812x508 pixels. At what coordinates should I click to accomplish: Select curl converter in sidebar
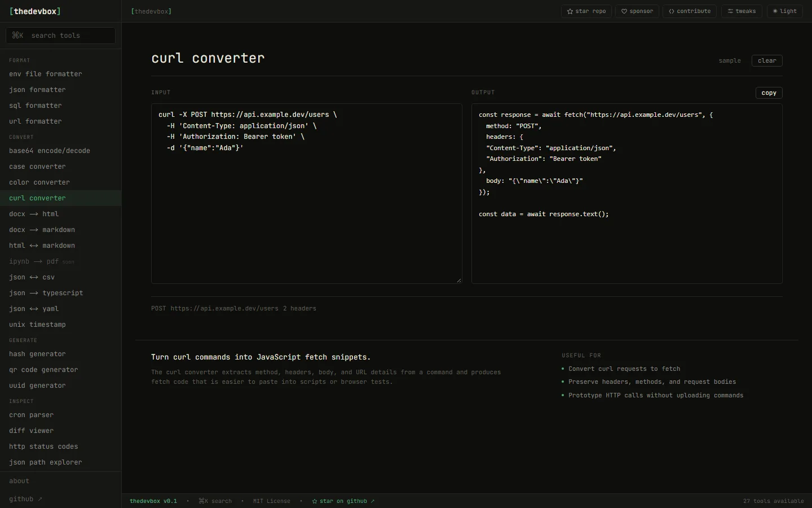[60, 198]
